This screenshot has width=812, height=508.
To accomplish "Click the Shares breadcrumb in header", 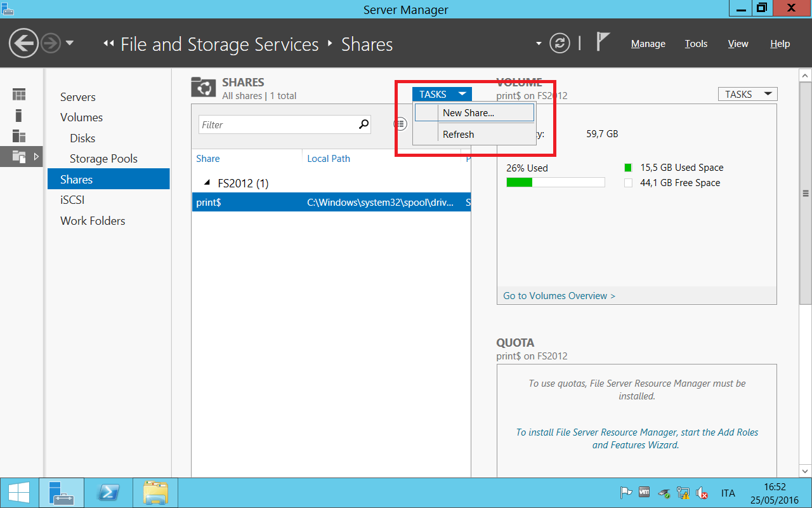I will pyautogui.click(x=367, y=44).
